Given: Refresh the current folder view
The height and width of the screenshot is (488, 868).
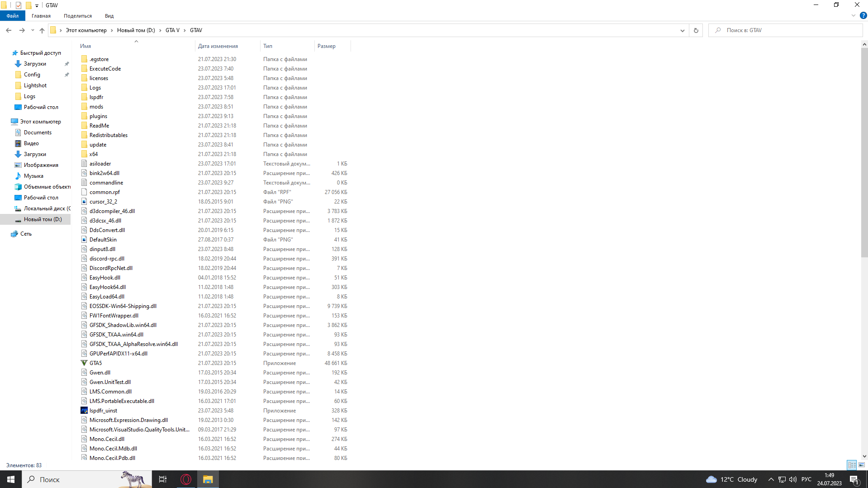Looking at the screenshot, I should [x=696, y=30].
